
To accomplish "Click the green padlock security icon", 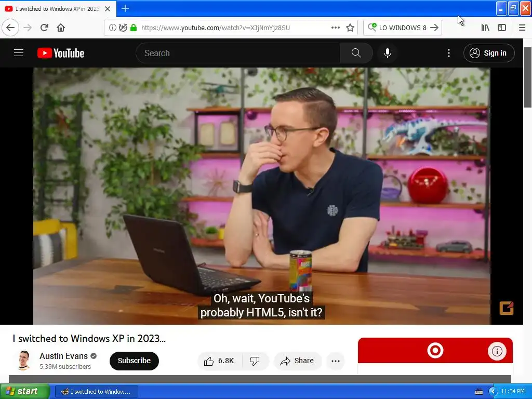I will point(134,28).
